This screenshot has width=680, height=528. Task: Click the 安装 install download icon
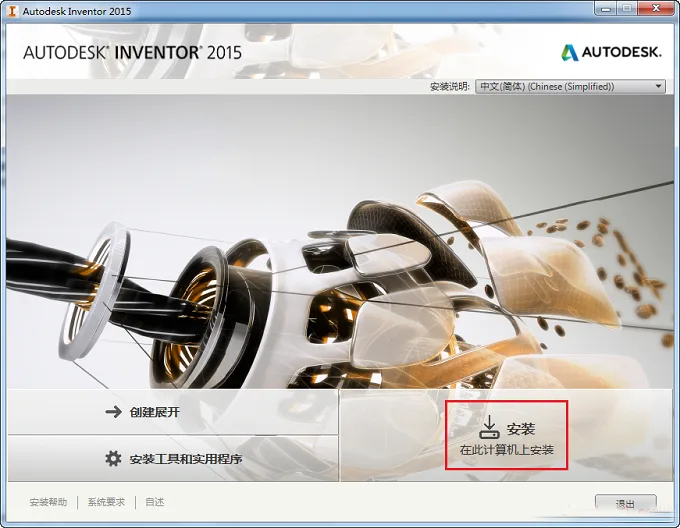pyautogui.click(x=489, y=427)
